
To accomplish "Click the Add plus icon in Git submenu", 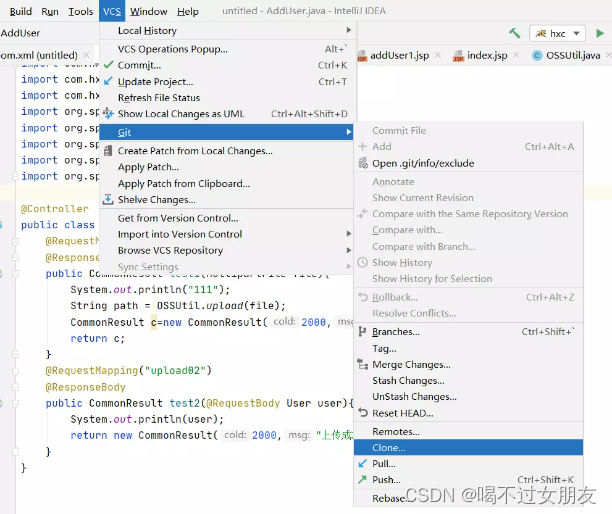I will 363,146.
